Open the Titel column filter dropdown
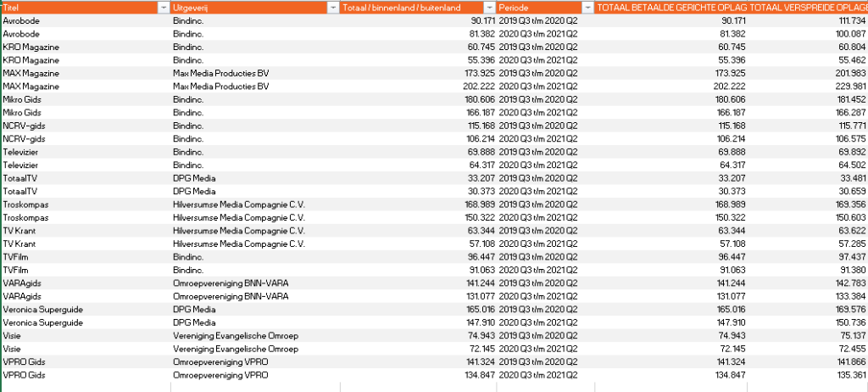The width and height of the screenshot is (868, 392). (164, 8)
